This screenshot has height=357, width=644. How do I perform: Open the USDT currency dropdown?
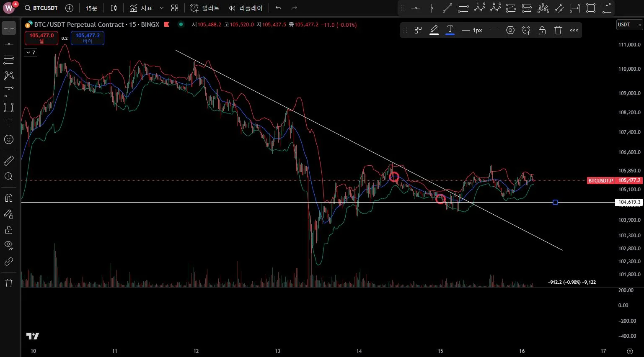[629, 25]
